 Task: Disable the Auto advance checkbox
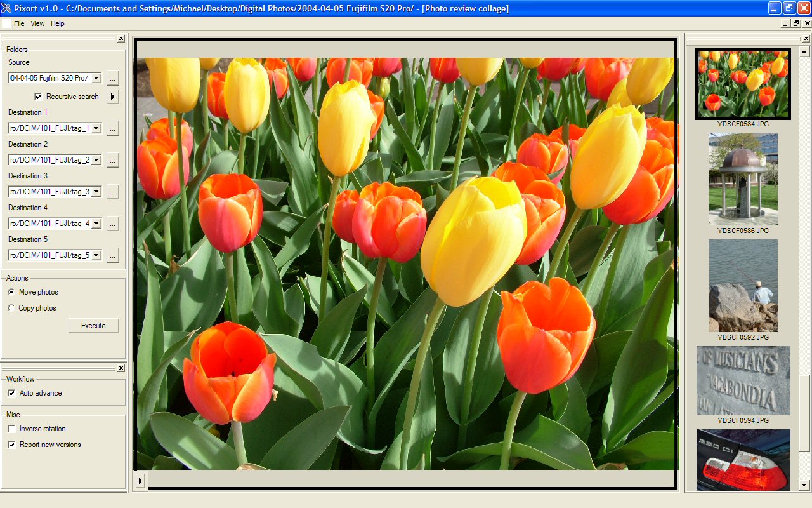[x=11, y=394]
